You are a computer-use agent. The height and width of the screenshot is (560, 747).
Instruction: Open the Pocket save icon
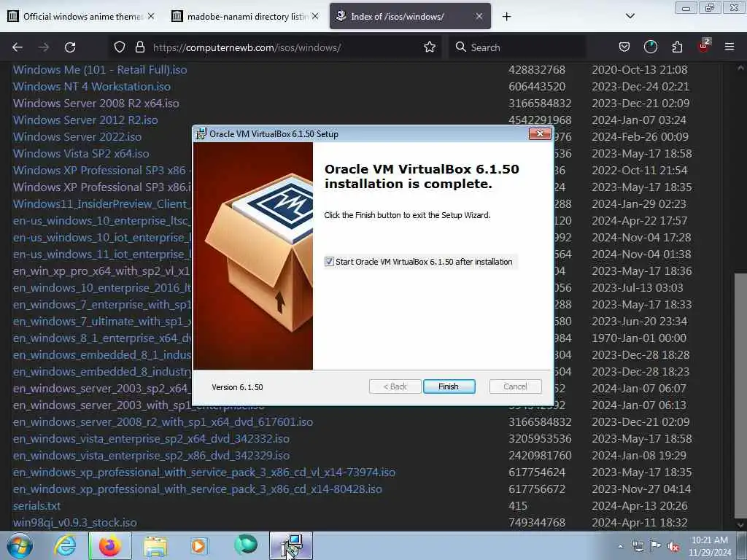coord(624,47)
